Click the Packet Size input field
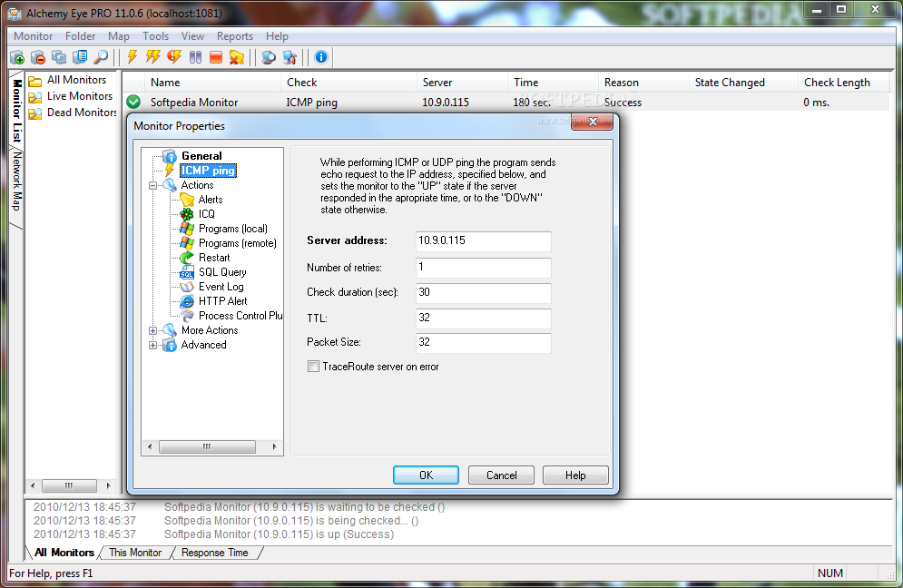The height and width of the screenshot is (588, 903). 483,343
